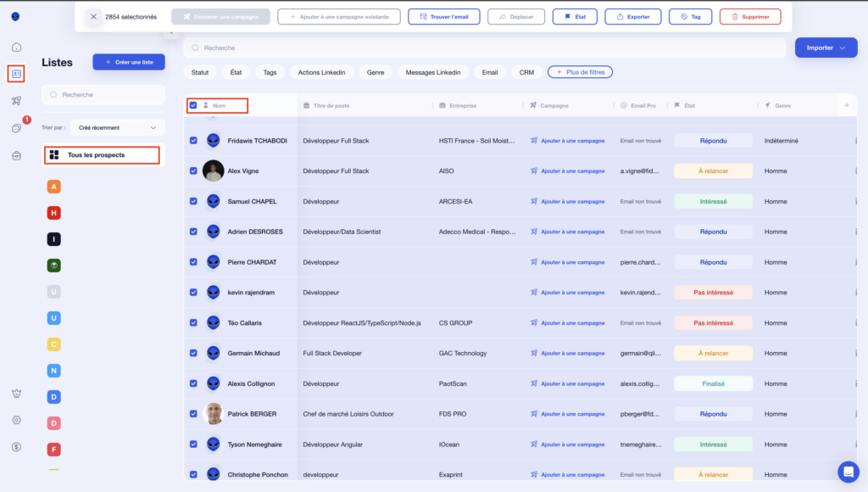Open the Statut filter

[200, 72]
